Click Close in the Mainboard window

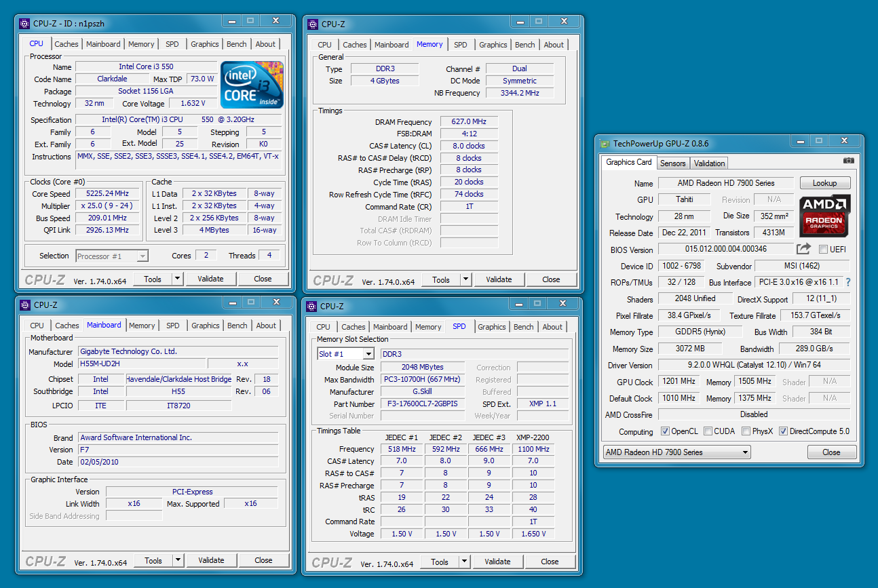[263, 560]
